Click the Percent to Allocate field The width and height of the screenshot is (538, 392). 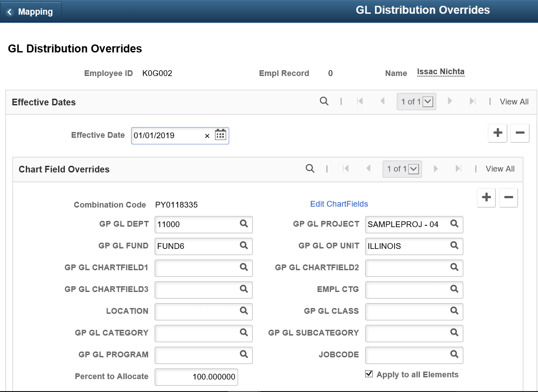196,377
